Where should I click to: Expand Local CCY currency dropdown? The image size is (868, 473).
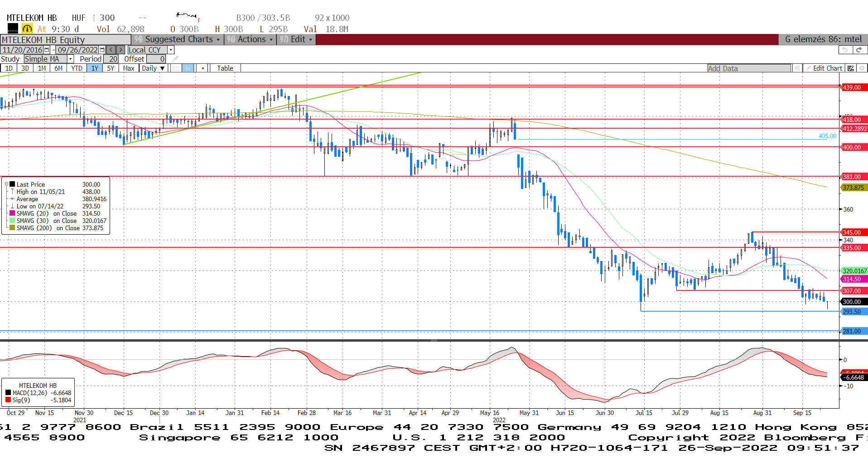tap(171, 50)
